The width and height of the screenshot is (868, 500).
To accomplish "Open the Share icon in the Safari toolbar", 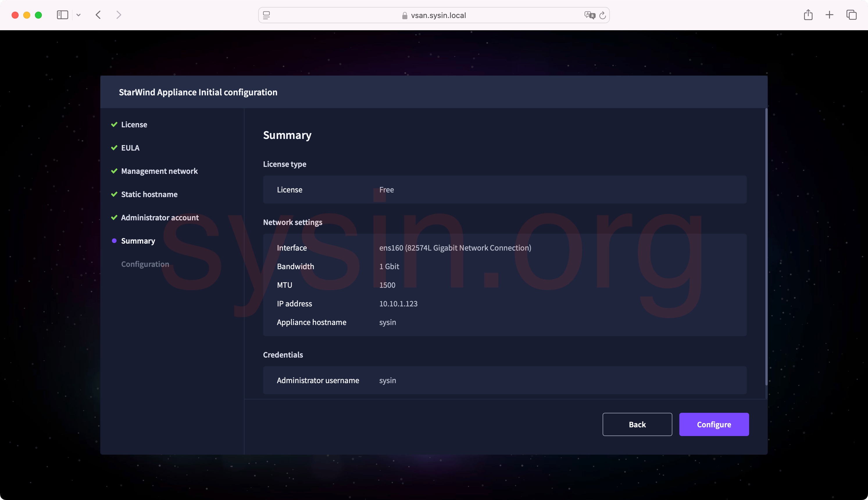I will (808, 15).
